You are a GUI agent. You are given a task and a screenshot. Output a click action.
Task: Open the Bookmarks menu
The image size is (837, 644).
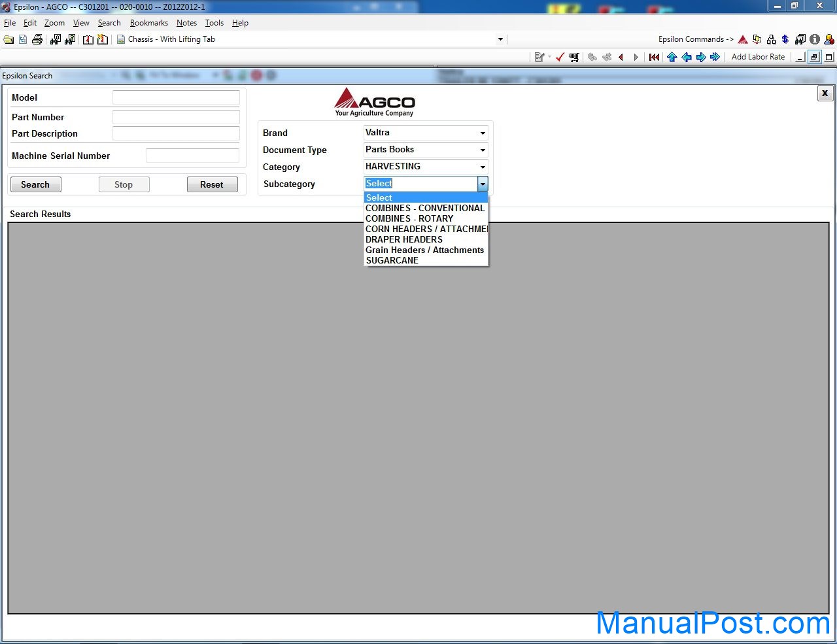click(x=149, y=23)
